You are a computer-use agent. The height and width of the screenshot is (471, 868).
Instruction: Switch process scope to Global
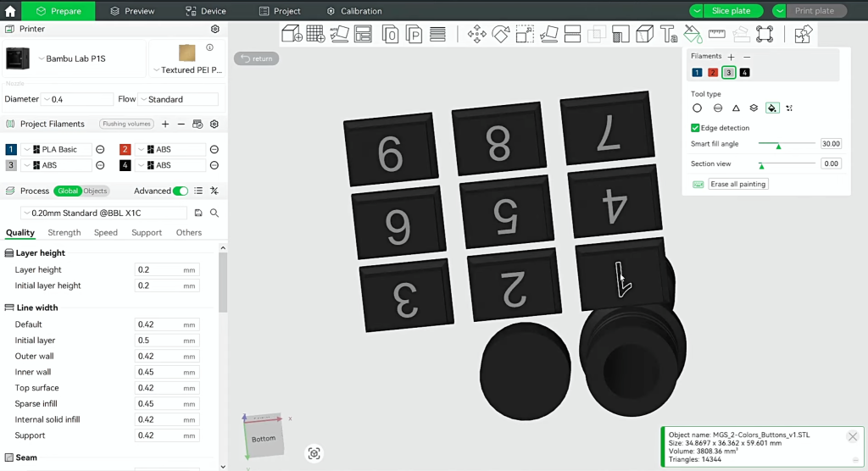click(x=68, y=191)
